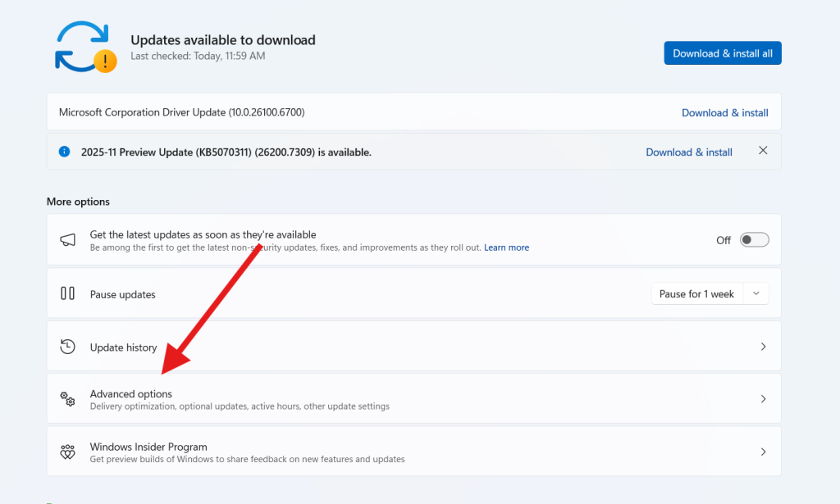Open the Advanced options entry label
Viewport: 840px width, 504px height.
click(131, 394)
